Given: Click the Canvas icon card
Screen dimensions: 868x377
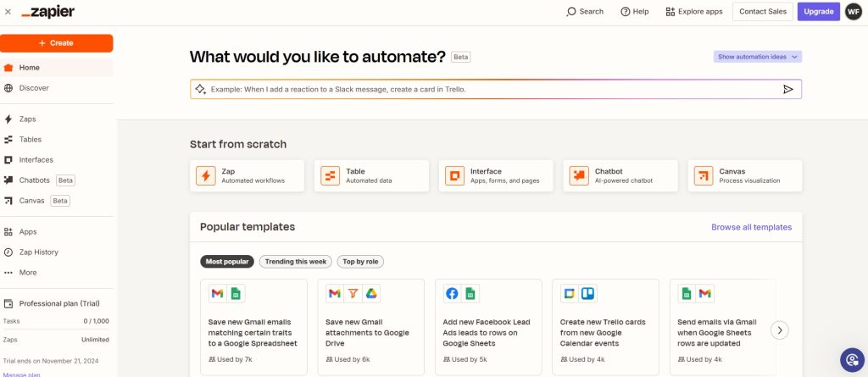Looking at the screenshot, I should point(704,175).
